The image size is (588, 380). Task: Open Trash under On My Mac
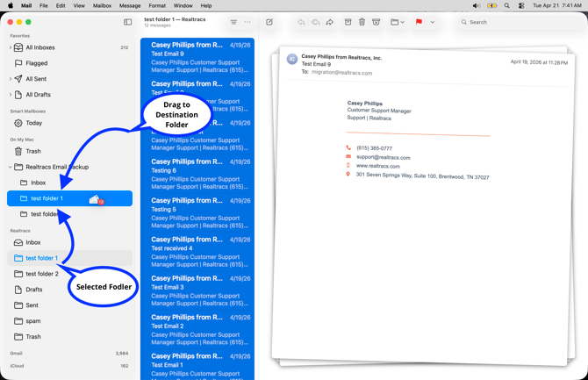click(x=69, y=151)
